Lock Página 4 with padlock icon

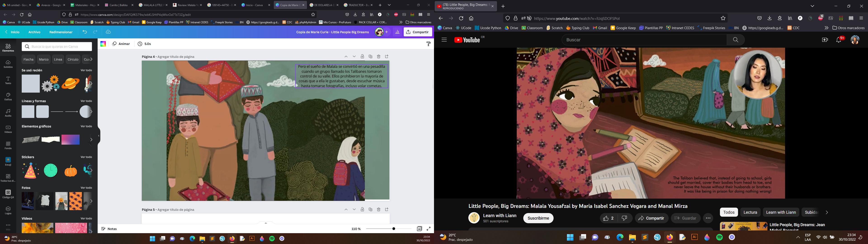coord(362,57)
